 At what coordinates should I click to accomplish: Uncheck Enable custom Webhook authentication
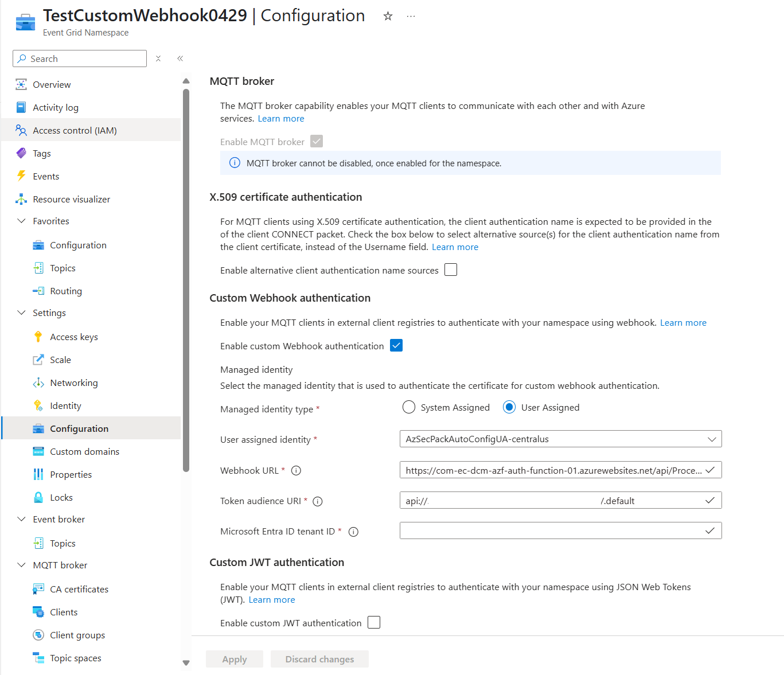(396, 345)
